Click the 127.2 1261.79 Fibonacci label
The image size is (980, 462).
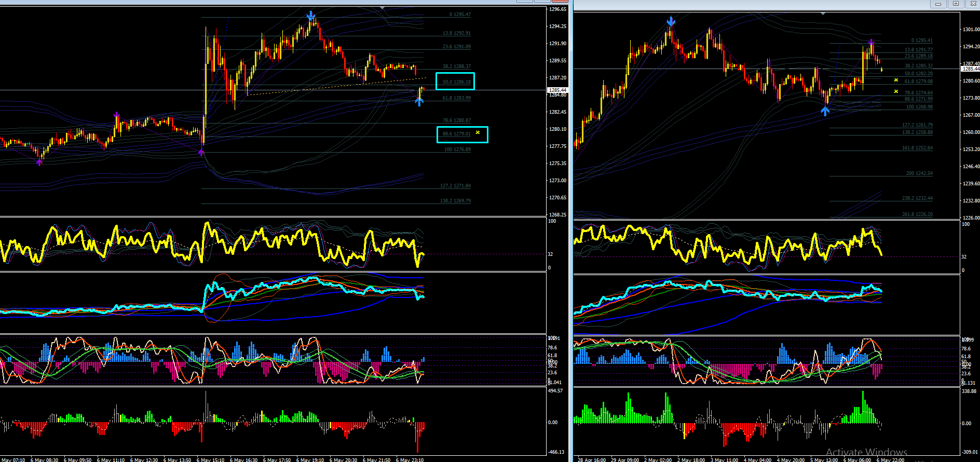(917, 125)
